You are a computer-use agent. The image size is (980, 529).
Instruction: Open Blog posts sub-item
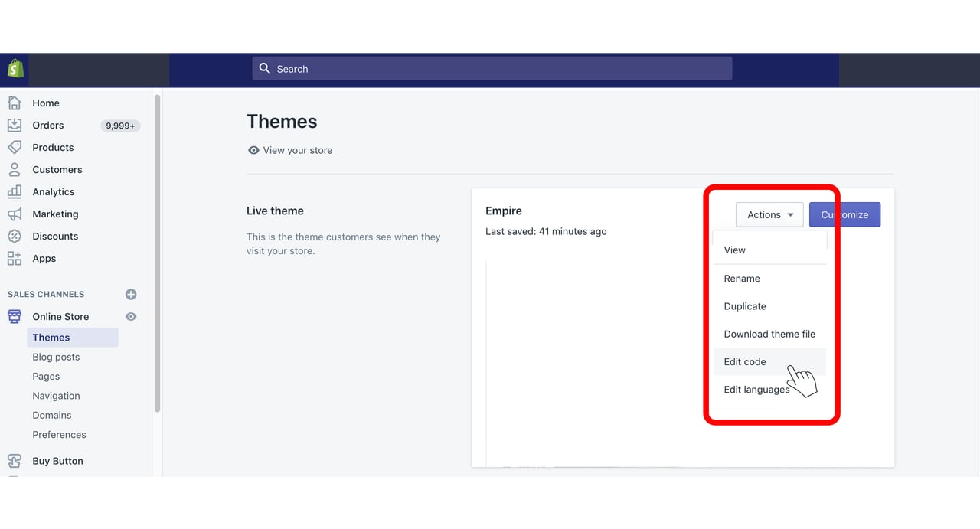56,357
